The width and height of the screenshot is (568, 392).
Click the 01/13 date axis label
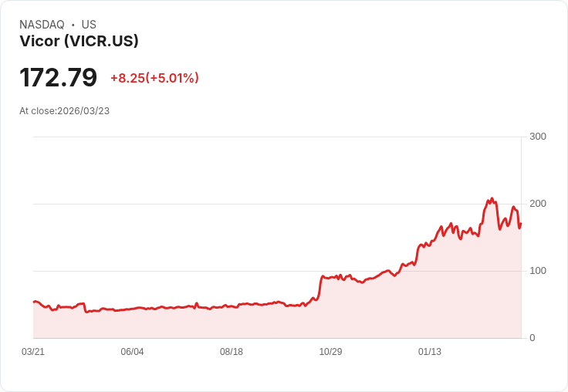pyautogui.click(x=430, y=351)
